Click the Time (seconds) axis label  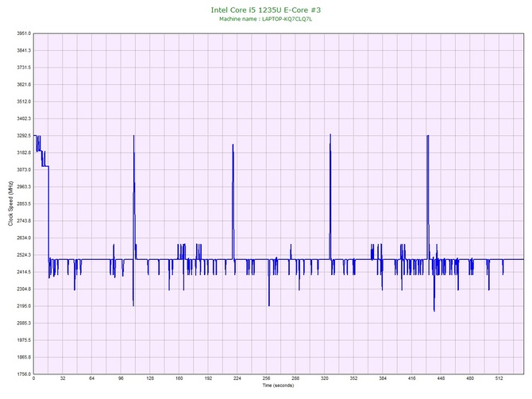[278, 385]
